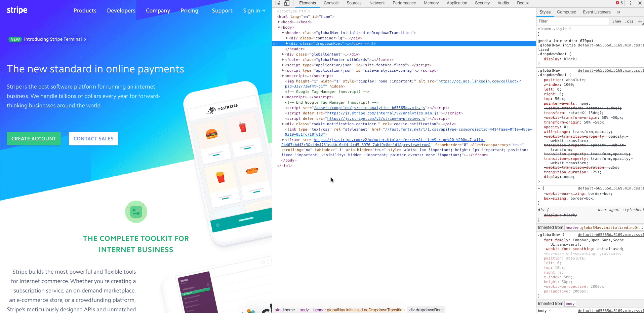
Task: Open the Developers nav menu
Action: [121, 10]
